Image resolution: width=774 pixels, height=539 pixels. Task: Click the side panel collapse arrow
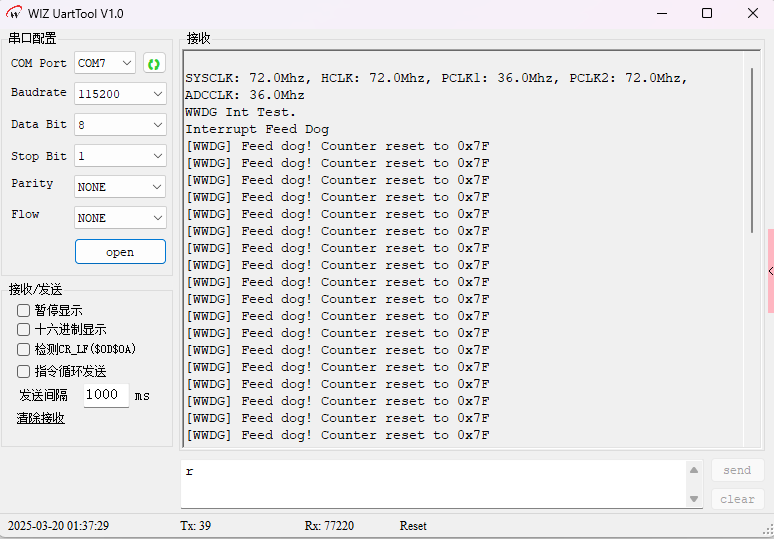tap(770, 271)
